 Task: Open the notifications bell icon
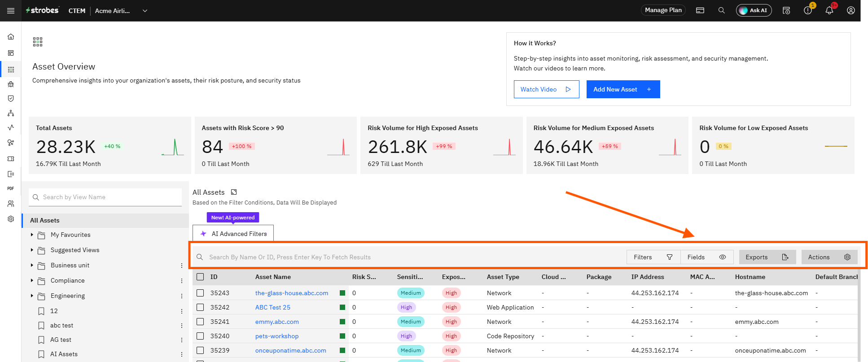829,10
